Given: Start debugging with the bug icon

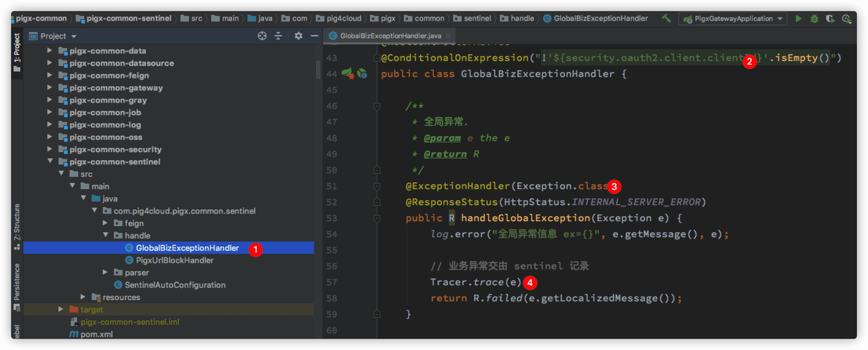Looking at the screenshot, I should (x=814, y=18).
